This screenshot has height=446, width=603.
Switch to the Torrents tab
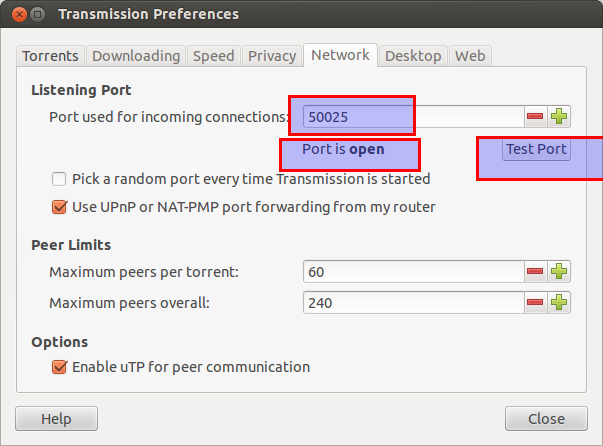(50, 56)
